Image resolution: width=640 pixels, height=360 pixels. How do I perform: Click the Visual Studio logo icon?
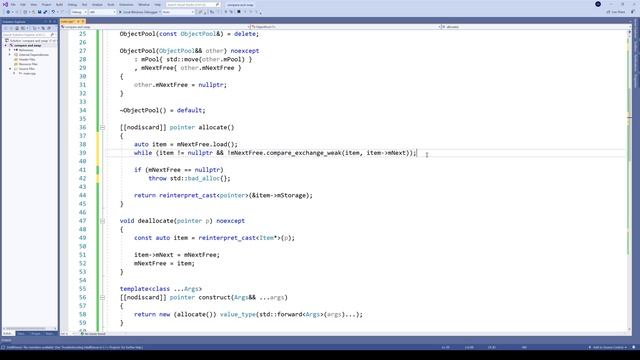point(5,4)
